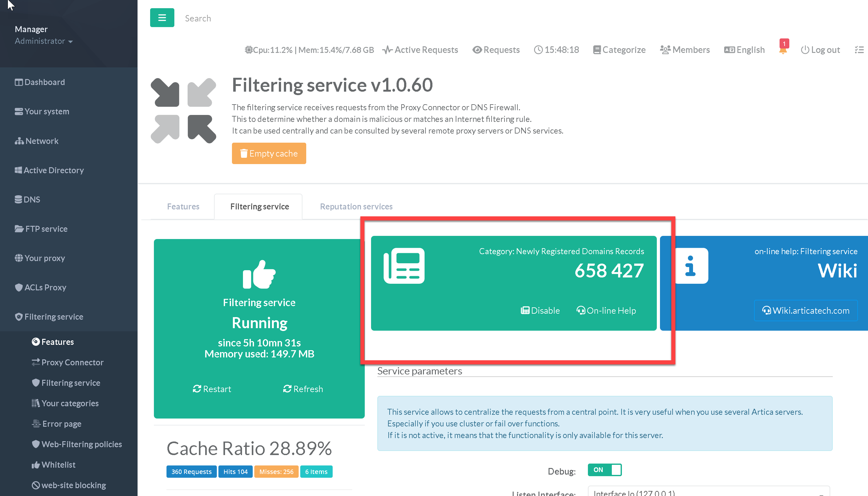Expand the Administrator dropdown arrow
Image resolution: width=868 pixels, height=496 pixels.
coord(70,42)
